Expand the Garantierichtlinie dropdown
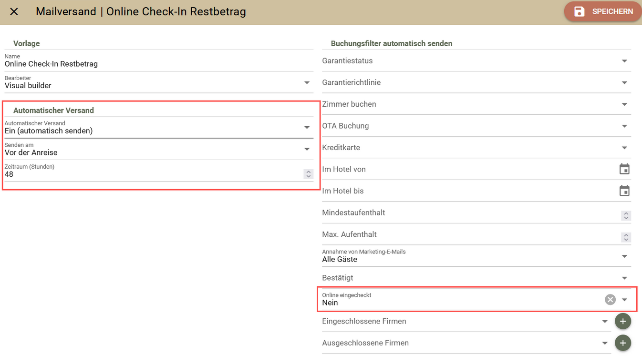The width and height of the screenshot is (642, 364). click(x=476, y=82)
